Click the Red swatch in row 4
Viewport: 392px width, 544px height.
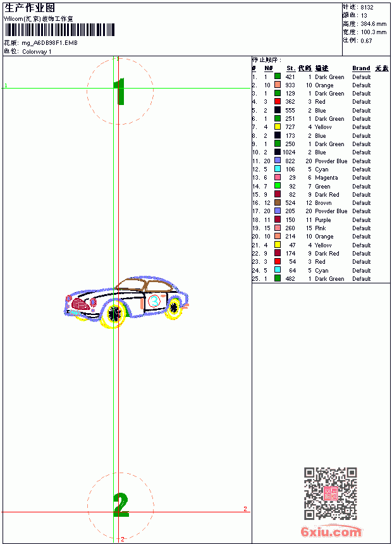click(x=278, y=101)
